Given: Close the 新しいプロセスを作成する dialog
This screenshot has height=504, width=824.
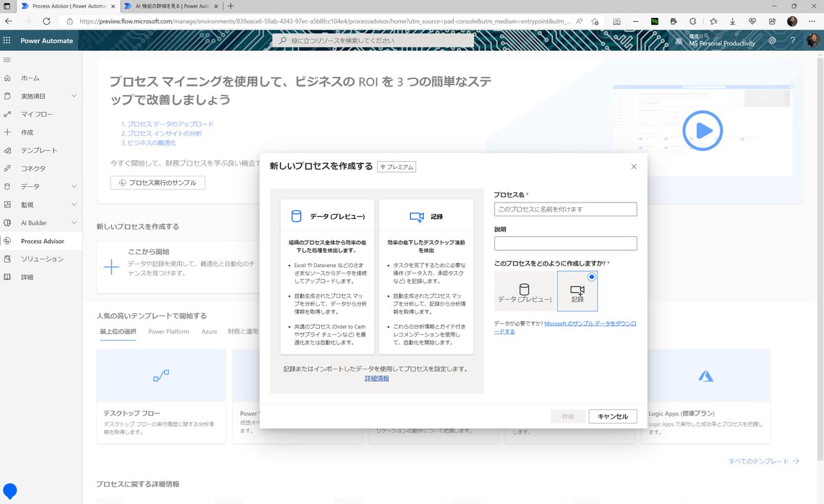Looking at the screenshot, I should (x=634, y=166).
